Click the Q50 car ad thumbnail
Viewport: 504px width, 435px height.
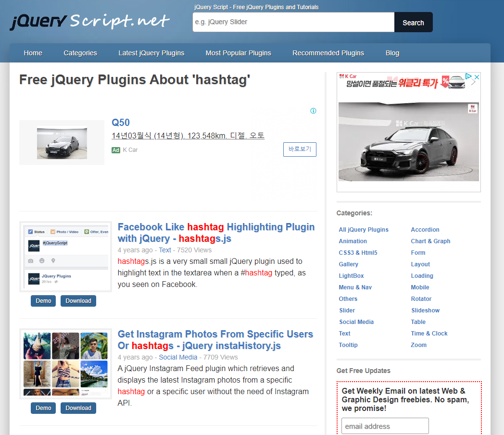pyautogui.click(x=62, y=143)
